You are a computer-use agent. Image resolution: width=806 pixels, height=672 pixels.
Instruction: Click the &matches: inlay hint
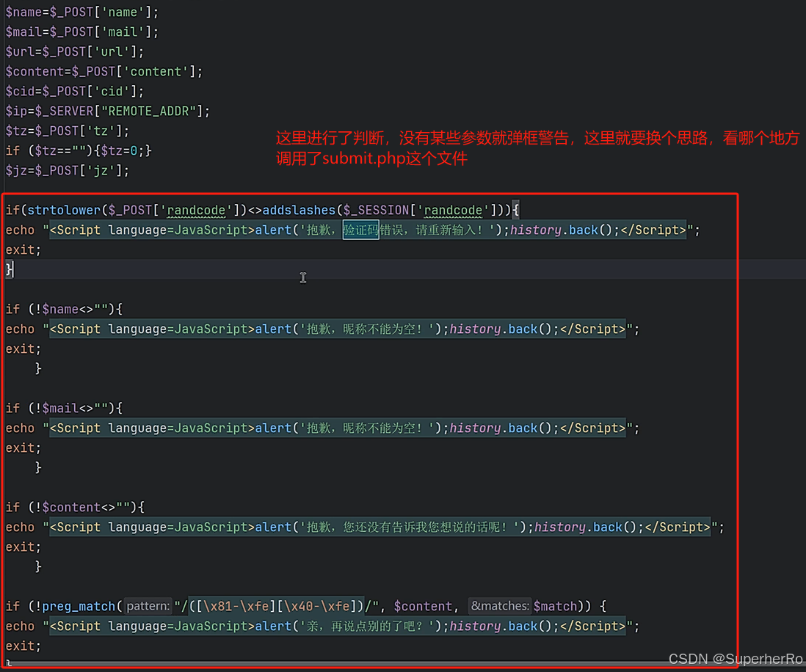500,606
